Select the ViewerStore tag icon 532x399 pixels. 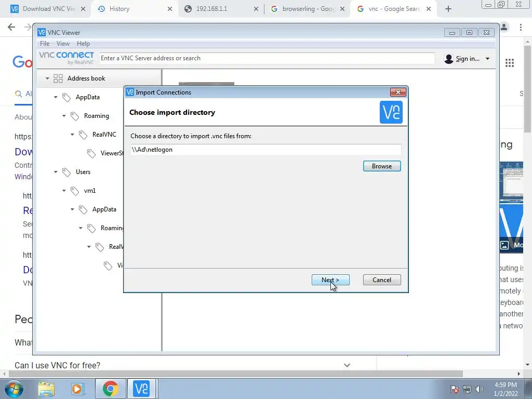91,153
